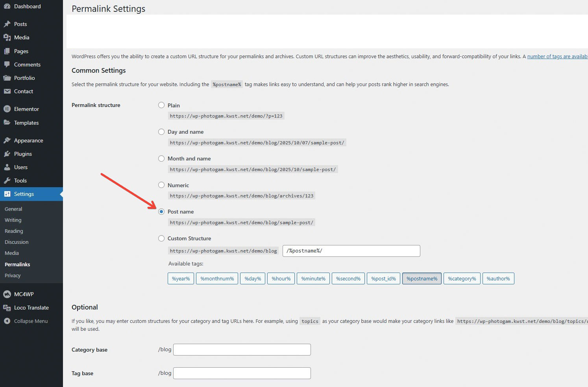The height and width of the screenshot is (387, 588).
Task: Click the Post name sample-post URL example
Action: (242, 223)
